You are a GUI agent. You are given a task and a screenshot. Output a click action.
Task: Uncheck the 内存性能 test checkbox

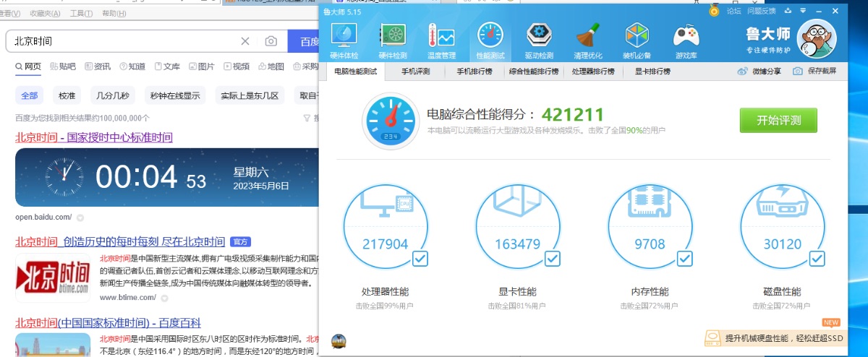[685, 258]
